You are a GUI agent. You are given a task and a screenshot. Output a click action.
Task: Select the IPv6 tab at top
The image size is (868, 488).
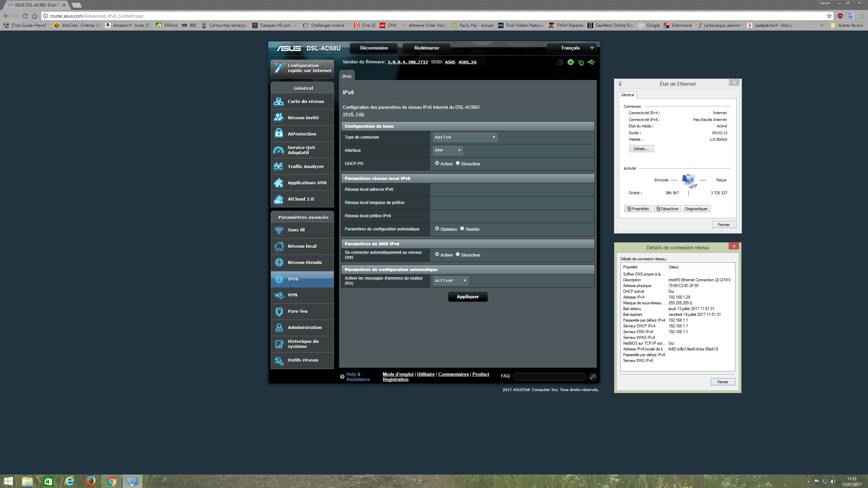[347, 76]
